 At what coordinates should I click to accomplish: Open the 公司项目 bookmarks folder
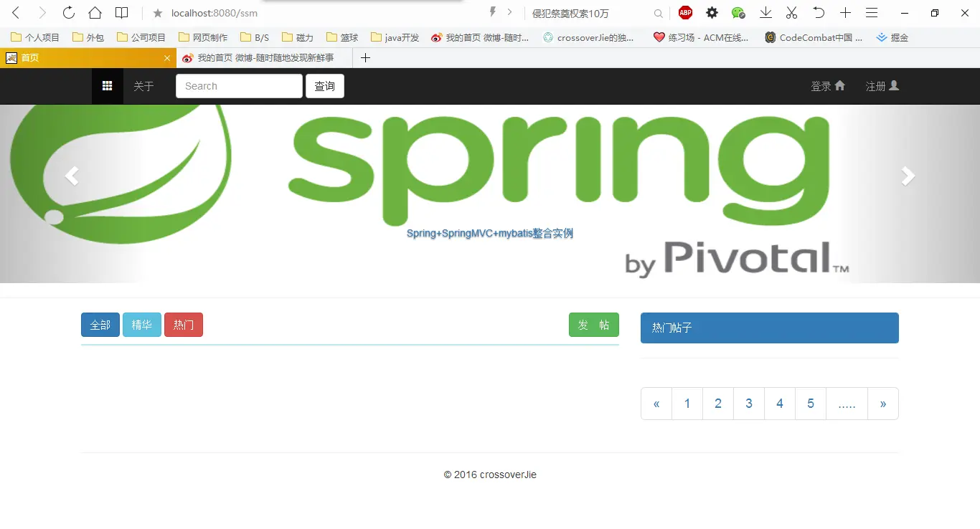coord(141,37)
